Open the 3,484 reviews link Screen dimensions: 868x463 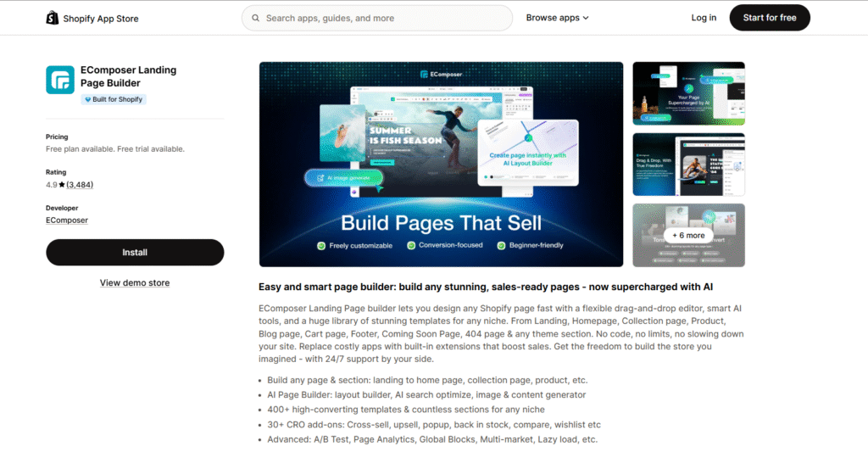80,185
